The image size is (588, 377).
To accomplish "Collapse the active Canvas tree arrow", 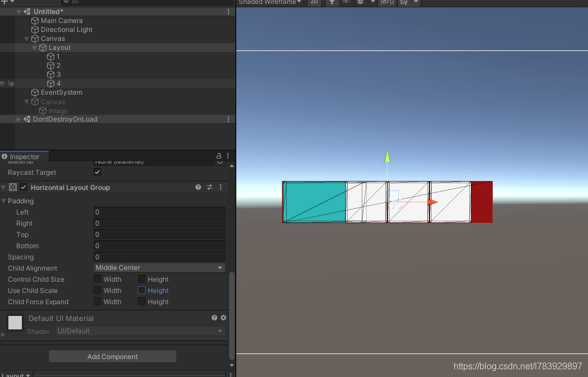I will coord(27,39).
